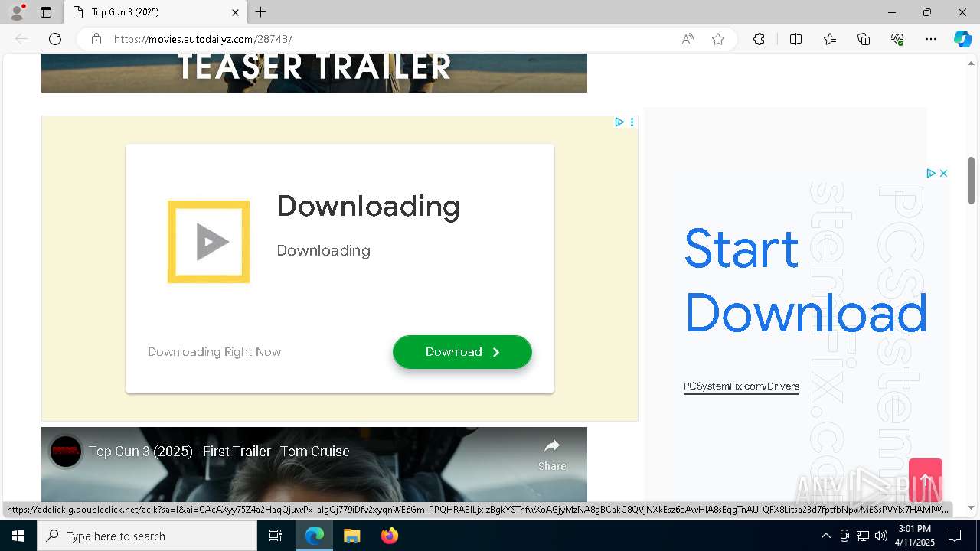Open a new browser tab
Screen dimensions: 980x551
(261, 12)
